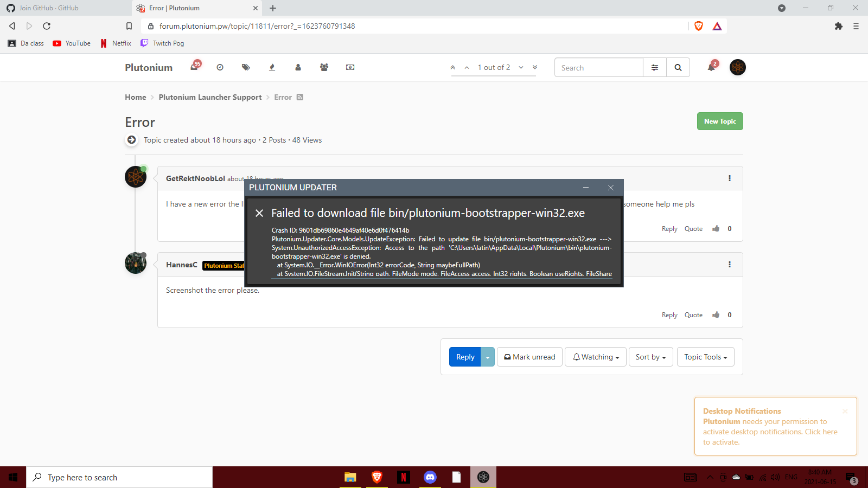Viewport: 868px width, 488px height.
Task: Upvote HannesC's post
Action: (716, 314)
